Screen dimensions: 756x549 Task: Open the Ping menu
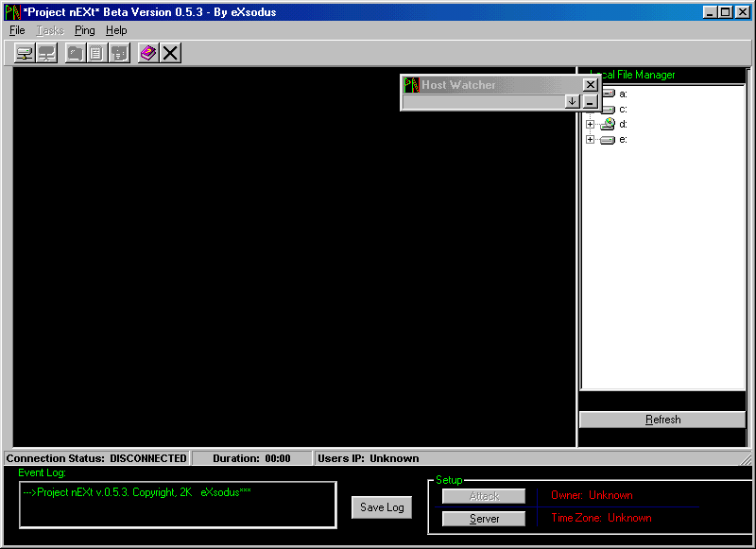tap(85, 30)
